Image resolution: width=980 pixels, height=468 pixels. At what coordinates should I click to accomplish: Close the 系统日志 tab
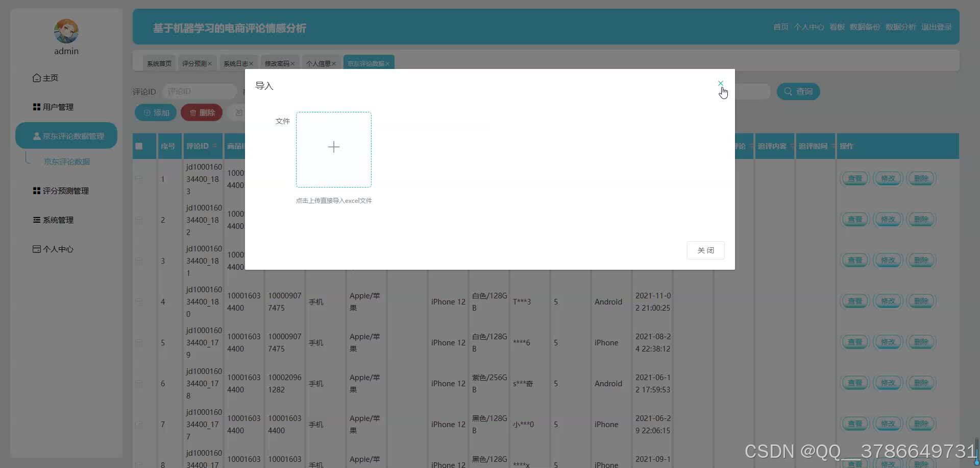(251, 64)
